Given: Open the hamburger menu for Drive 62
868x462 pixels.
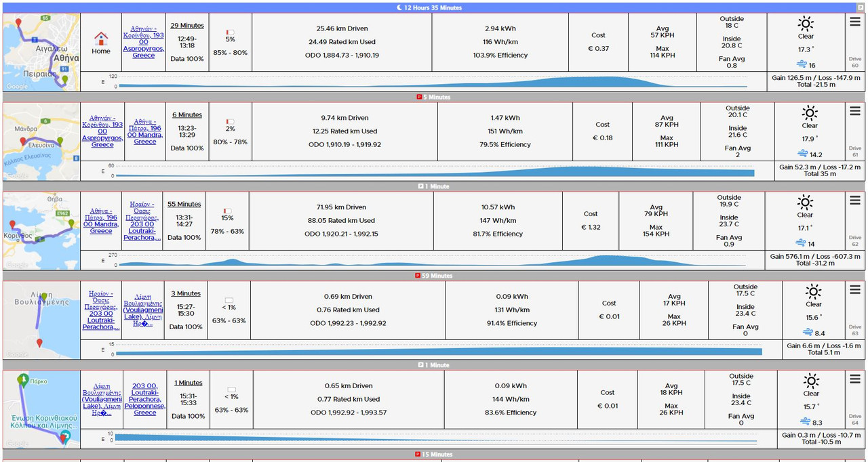Looking at the screenshot, I should click(x=855, y=201).
